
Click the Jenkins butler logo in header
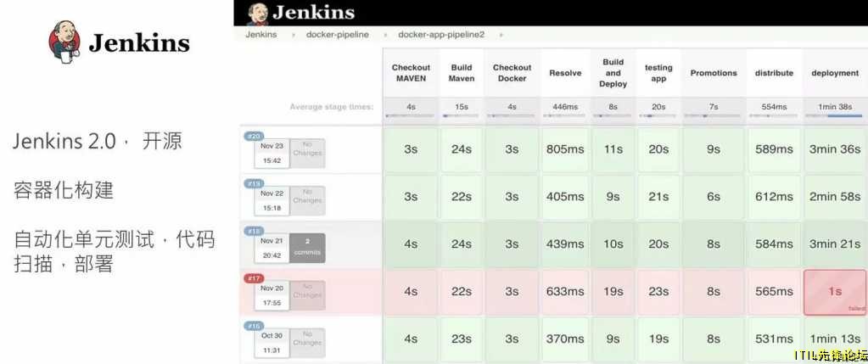click(x=258, y=14)
